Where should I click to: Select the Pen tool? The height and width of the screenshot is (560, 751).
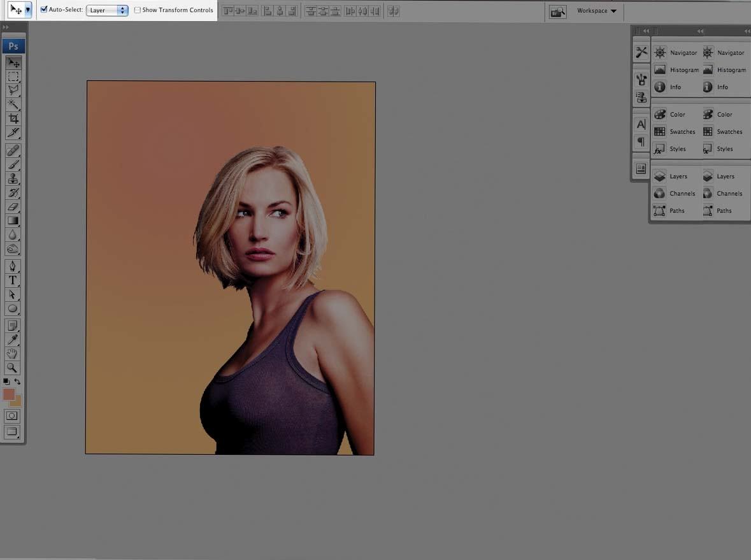pyautogui.click(x=13, y=266)
